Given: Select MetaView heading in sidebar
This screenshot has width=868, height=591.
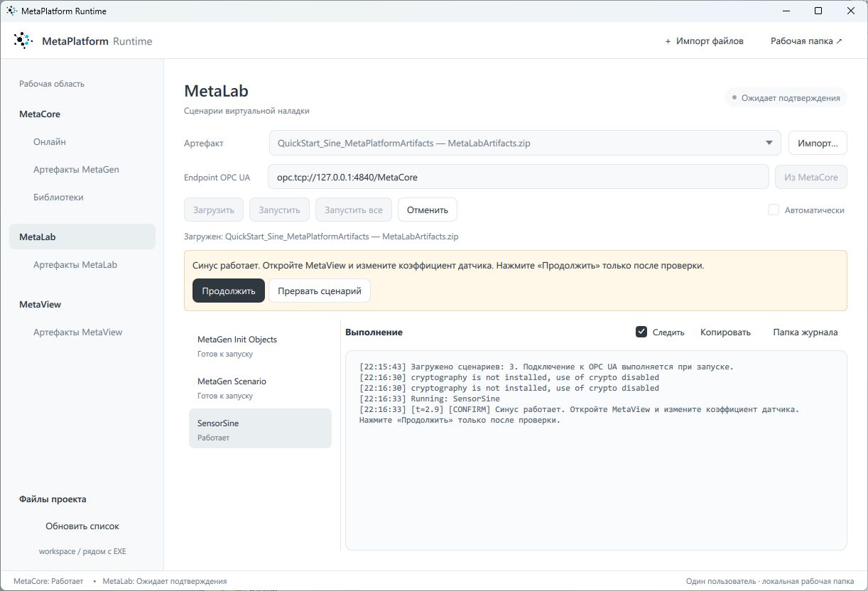Looking at the screenshot, I should [40, 305].
